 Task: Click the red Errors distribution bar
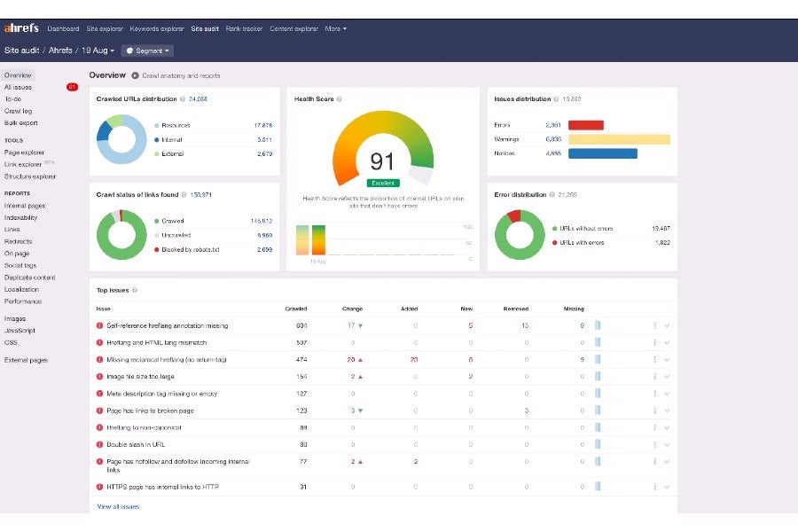tap(586, 125)
